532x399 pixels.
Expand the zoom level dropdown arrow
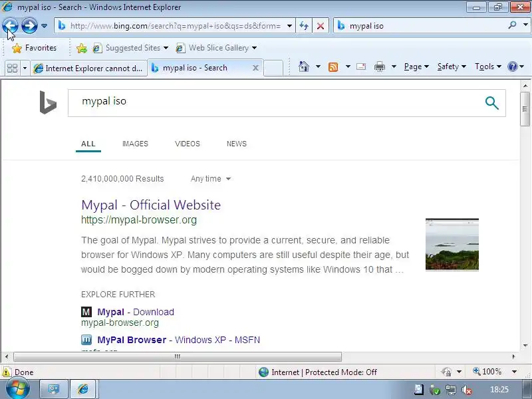(514, 372)
